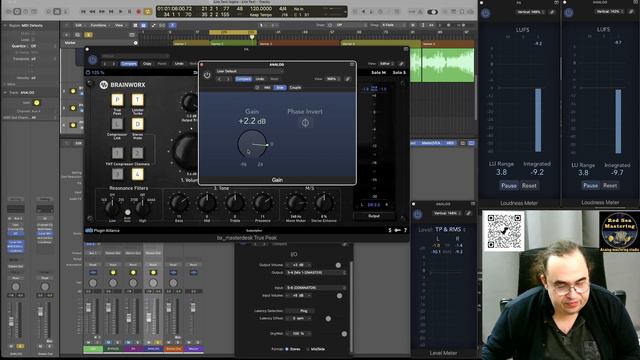Click the large Volume knob in bx_masterdesk
This screenshot has width=640, height=360.
click(186, 151)
